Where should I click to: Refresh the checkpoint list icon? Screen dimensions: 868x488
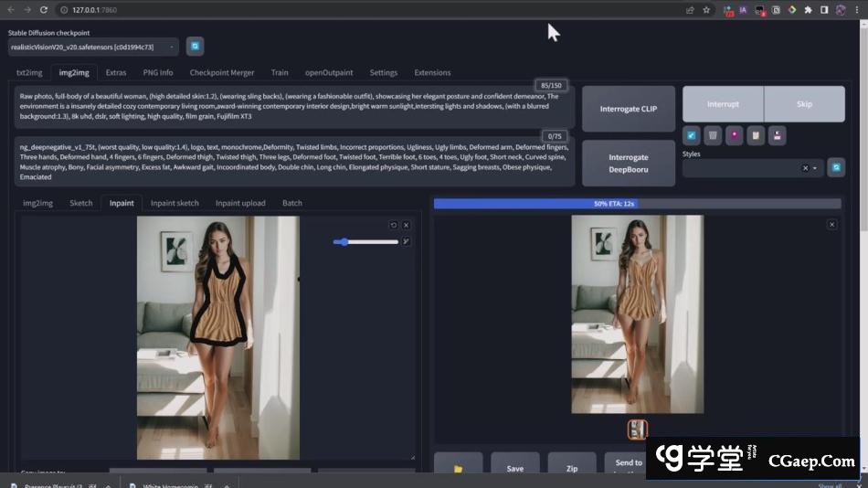pos(195,47)
